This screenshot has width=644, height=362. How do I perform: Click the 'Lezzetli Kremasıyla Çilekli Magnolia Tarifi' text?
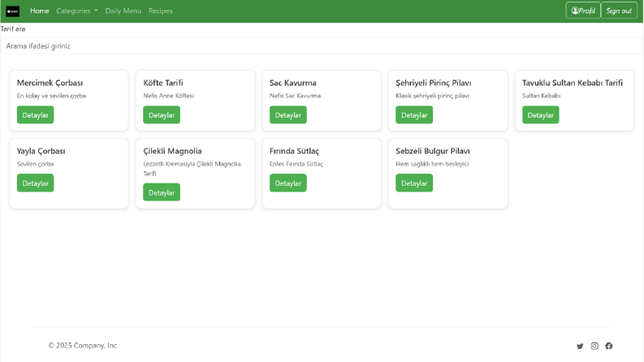(192, 169)
